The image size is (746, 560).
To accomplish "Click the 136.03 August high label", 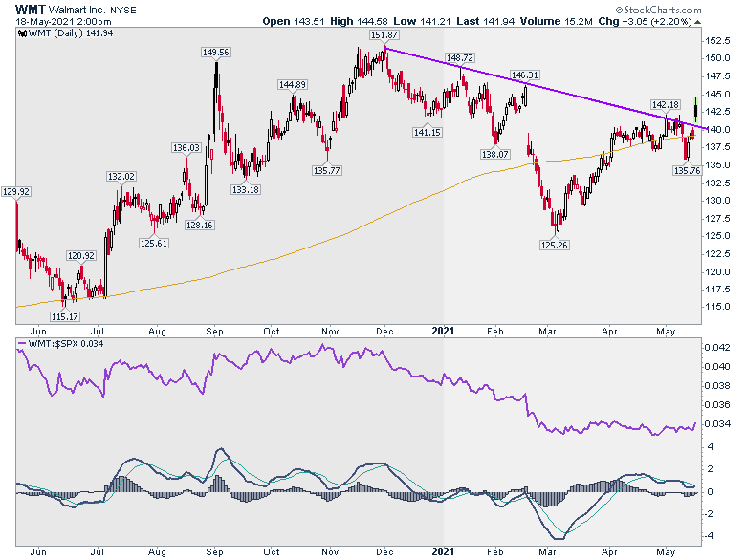I will coord(186,147).
